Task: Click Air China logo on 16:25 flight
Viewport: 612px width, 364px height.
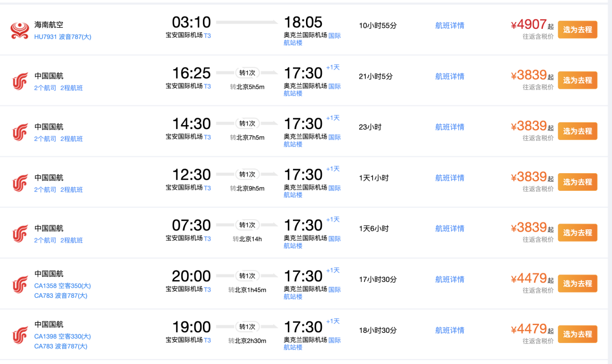Action: (20, 81)
